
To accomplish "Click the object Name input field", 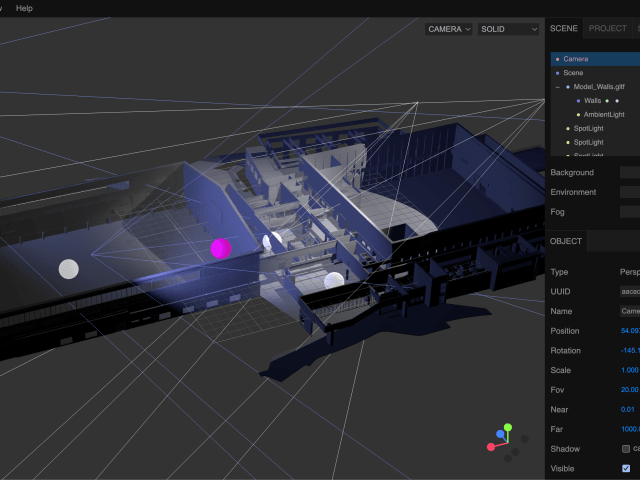I will 630,311.
